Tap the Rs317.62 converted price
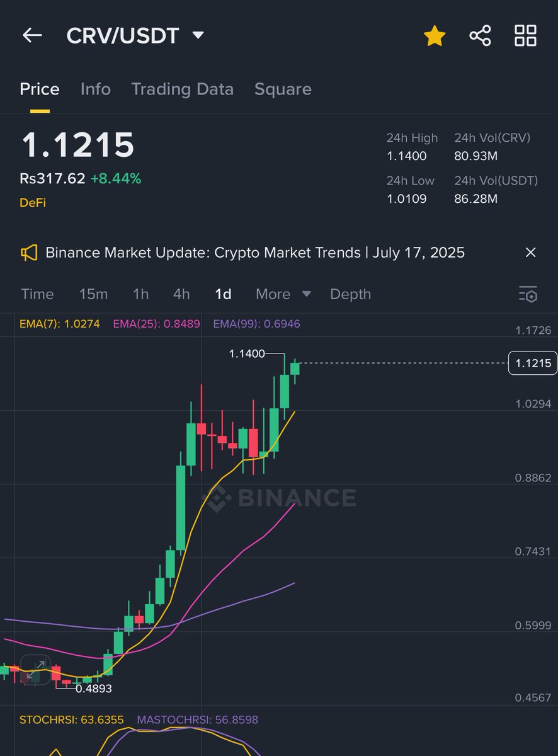The image size is (558, 756). tap(52, 179)
